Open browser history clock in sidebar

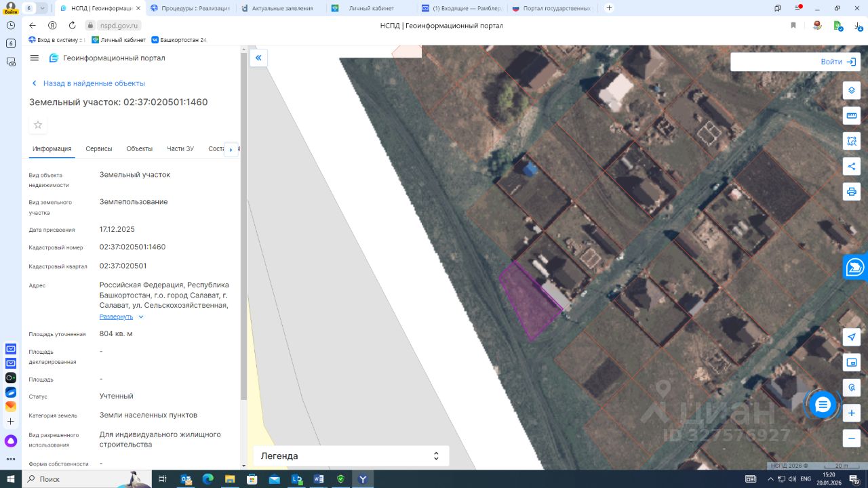point(11,25)
